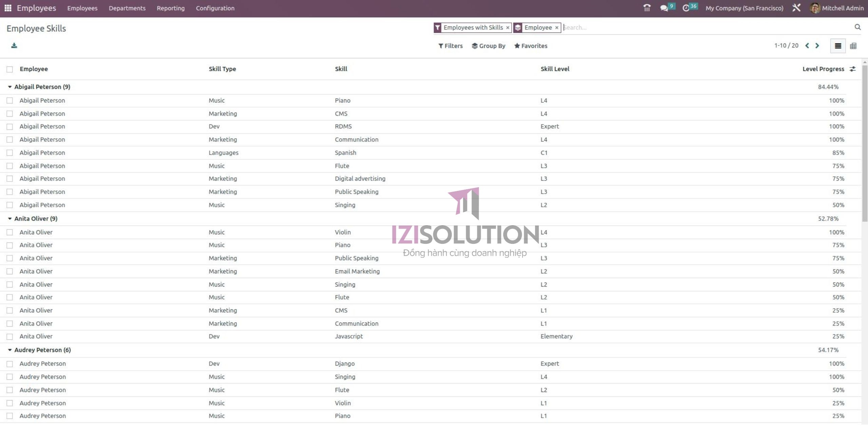Select all rows with the header checkbox
The image size is (868, 430).
(x=9, y=69)
